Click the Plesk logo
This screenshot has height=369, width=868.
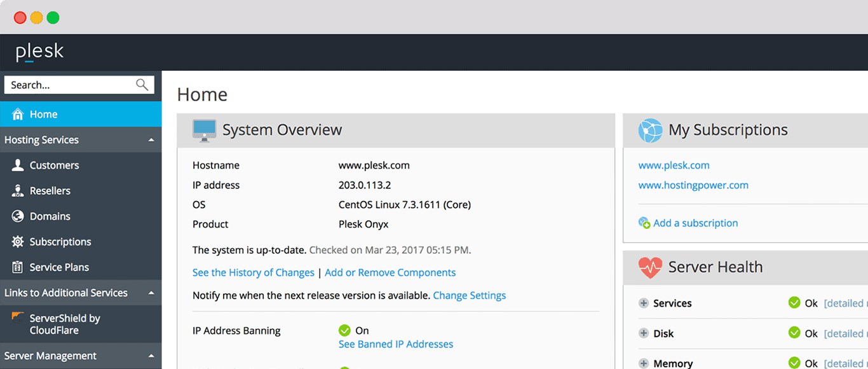pos(40,52)
